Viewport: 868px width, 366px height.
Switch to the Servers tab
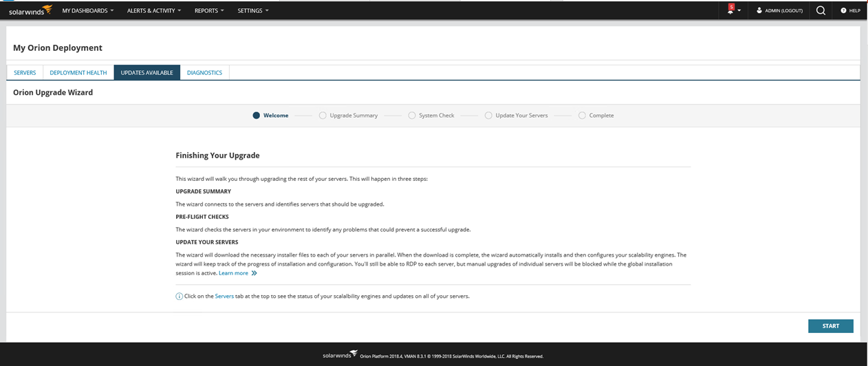pos(25,72)
